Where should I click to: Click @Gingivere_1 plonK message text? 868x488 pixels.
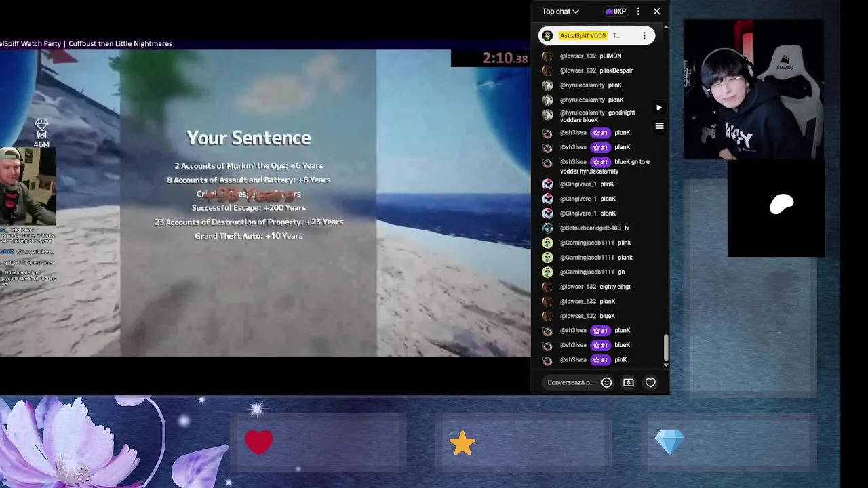pyautogui.click(x=608, y=213)
